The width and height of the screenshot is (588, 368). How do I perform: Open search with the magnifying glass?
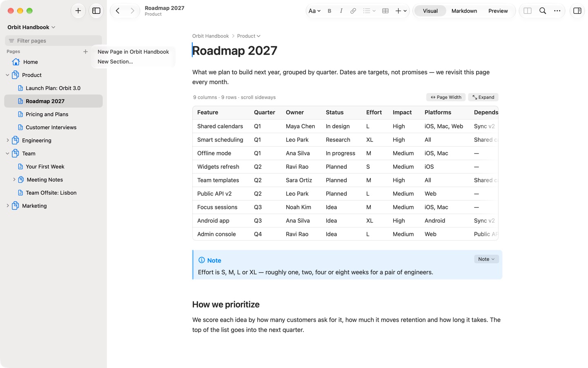coord(543,11)
